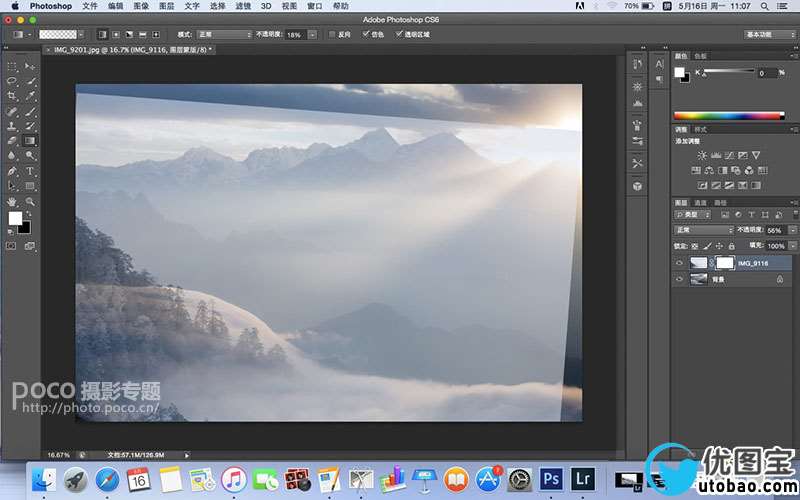Viewport: 800px width, 500px height.
Task: Choose Diamond Gradient style in options bar
Action: coord(156,35)
